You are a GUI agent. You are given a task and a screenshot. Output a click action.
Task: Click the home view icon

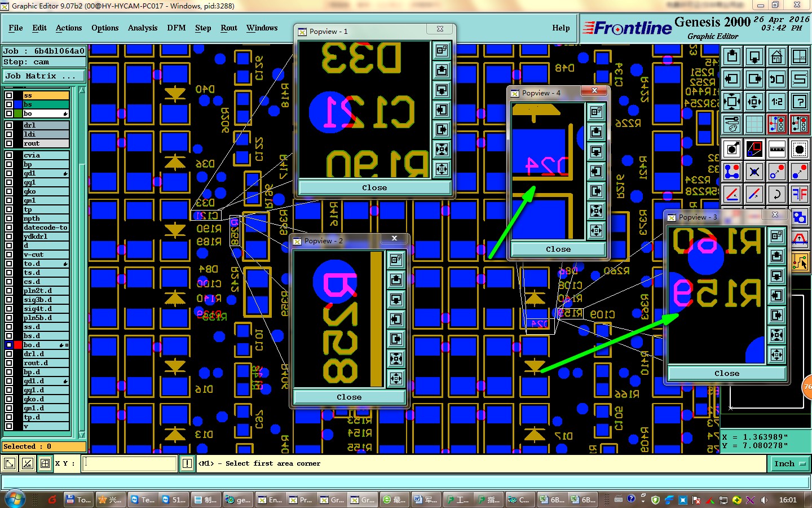777,56
